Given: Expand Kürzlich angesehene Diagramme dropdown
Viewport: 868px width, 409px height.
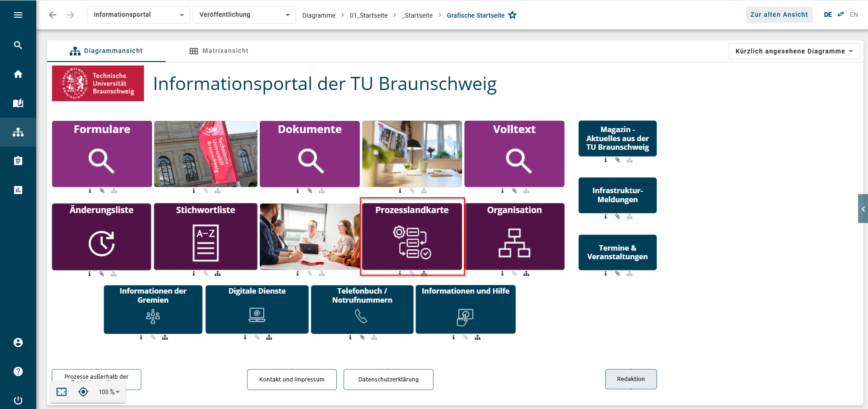Looking at the screenshot, I should (794, 51).
